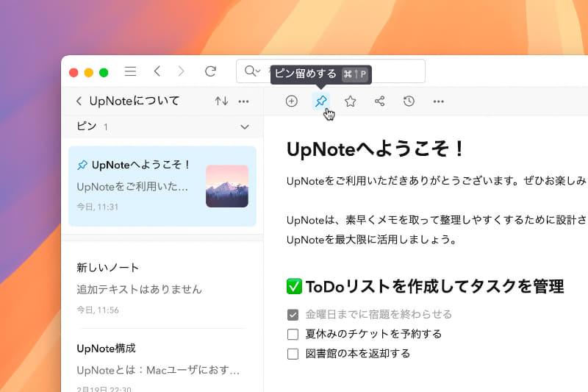Click the green fullscreen window button
The width and height of the screenshot is (588, 392).
[104, 72]
